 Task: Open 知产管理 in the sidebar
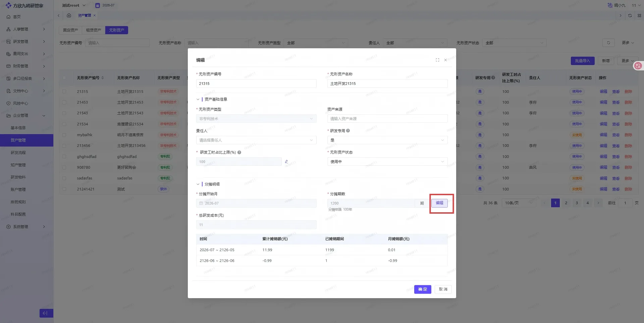(x=26, y=165)
